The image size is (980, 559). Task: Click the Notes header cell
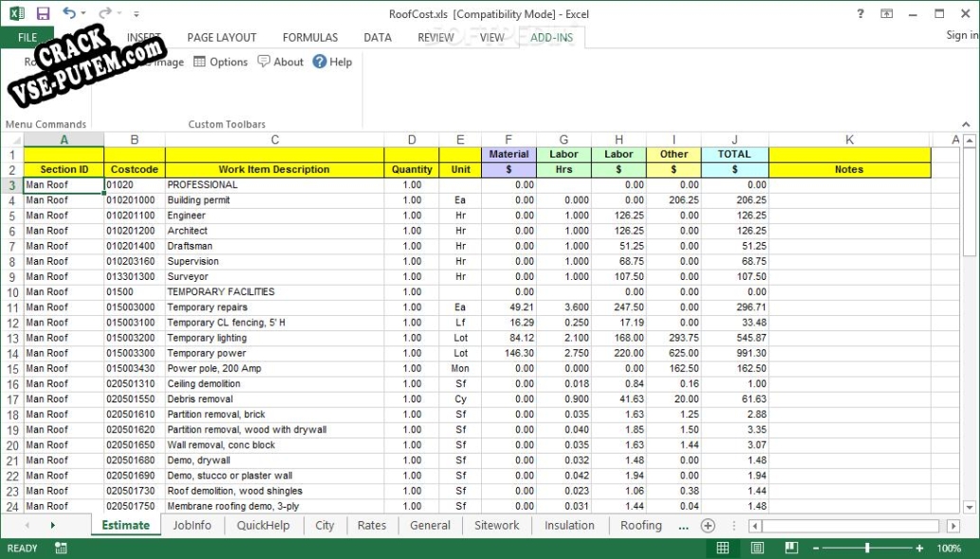(x=849, y=170)
